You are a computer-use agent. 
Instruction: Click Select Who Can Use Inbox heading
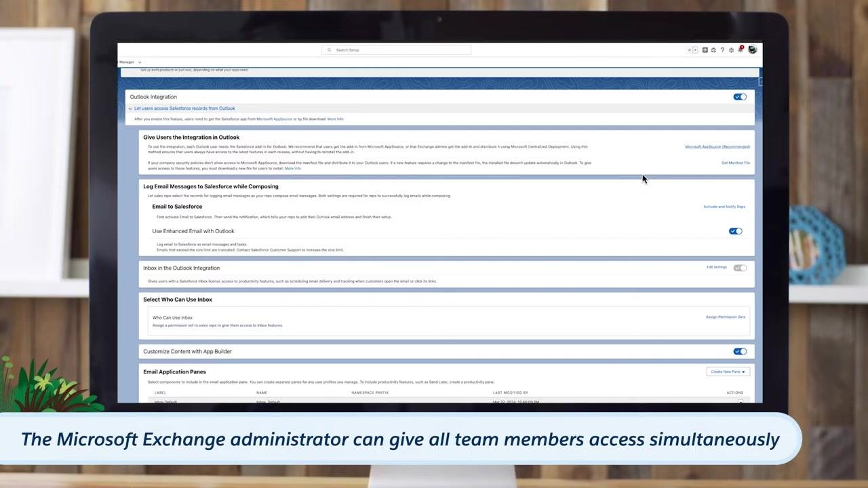[178, 300]
